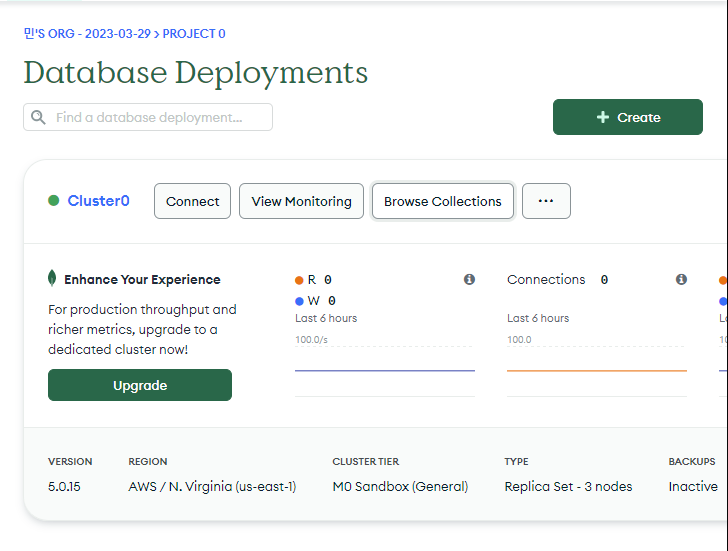Click the Database Deployments heading
The width and height of the screenshot is (728, 551).
(x=195, y=73)
